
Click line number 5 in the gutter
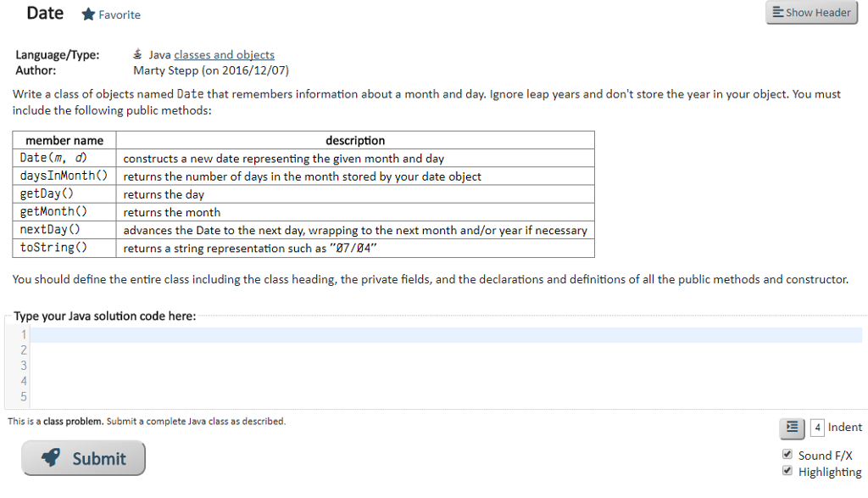22,396
